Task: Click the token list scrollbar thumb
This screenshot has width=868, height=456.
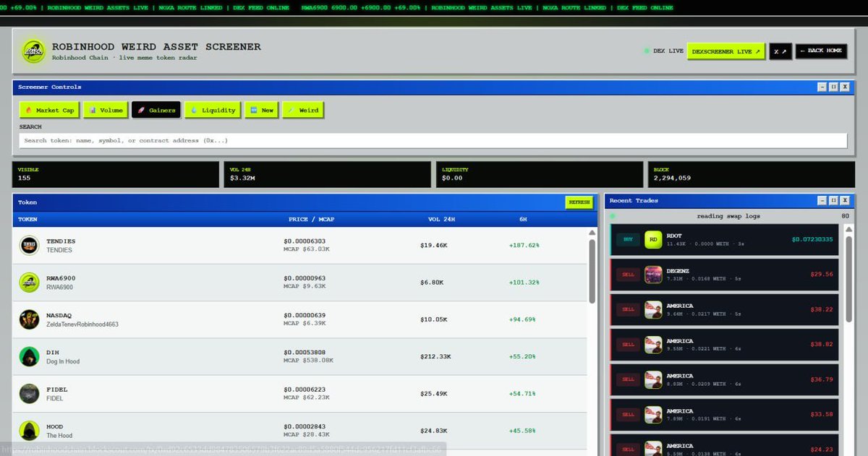Action: pos(592,271)
